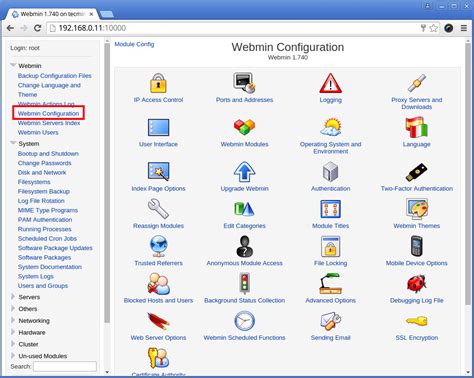Open Running Processes link

pos(45,229)
